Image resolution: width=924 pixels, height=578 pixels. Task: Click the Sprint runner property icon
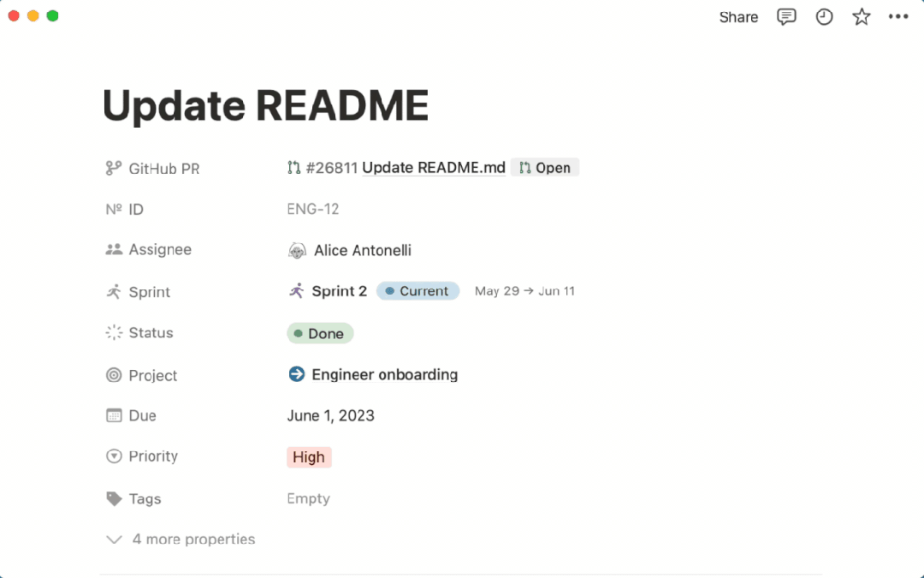[x=114, y=292]
